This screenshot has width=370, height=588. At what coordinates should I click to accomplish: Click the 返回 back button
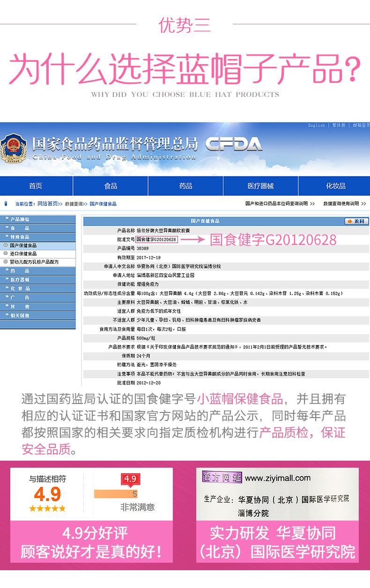tap(356, 221)
